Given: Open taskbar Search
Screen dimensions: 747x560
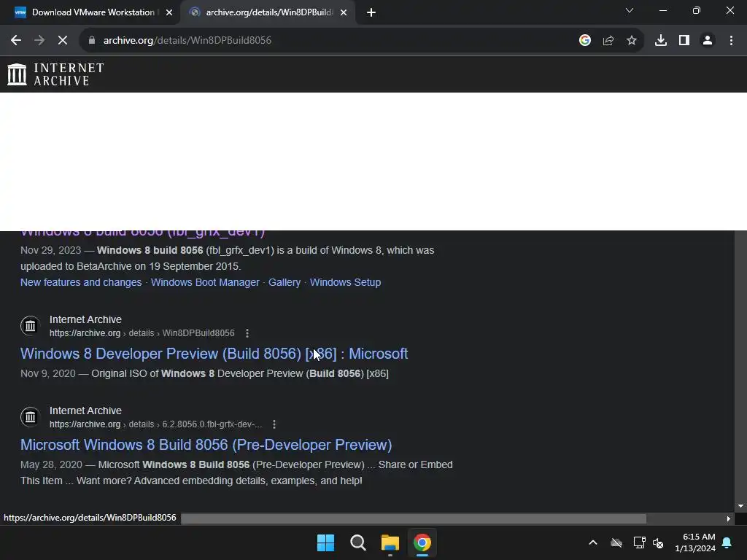Looking at the screenshot, I should [357, 542].
